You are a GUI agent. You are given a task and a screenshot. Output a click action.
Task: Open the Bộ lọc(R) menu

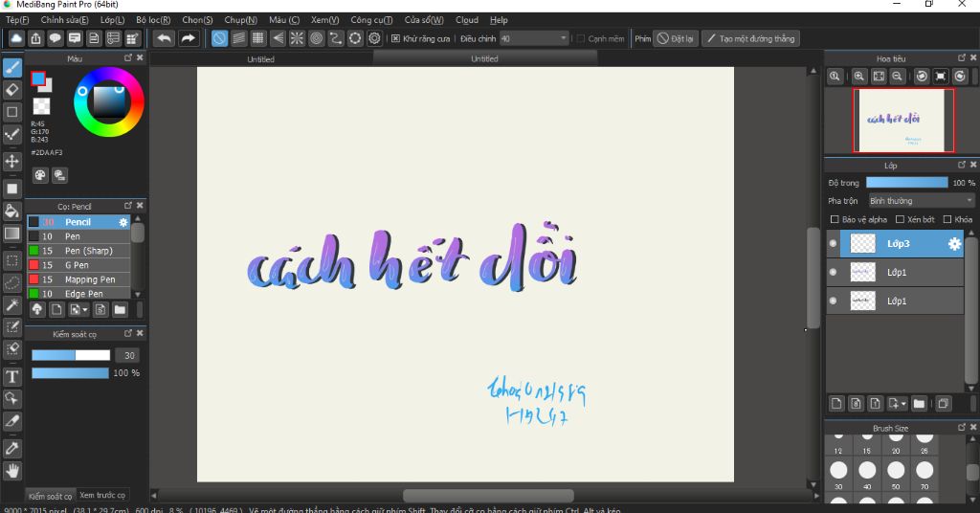coord(153,20)
